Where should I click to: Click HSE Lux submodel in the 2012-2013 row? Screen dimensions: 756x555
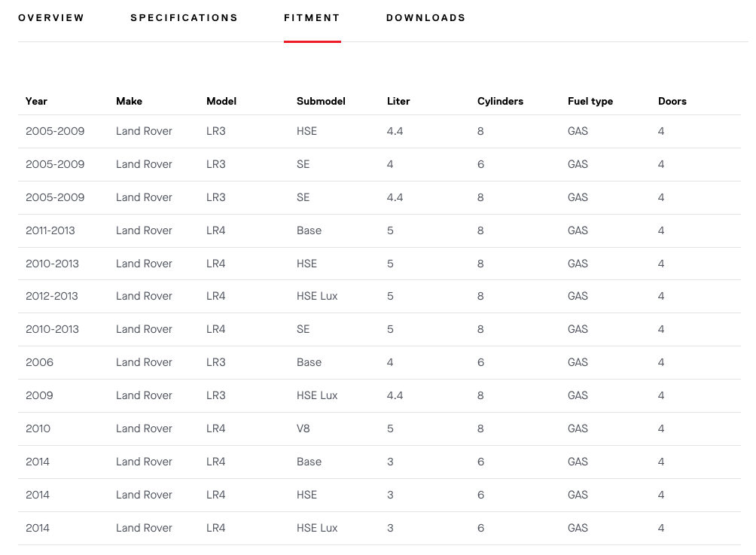point(317,296)
